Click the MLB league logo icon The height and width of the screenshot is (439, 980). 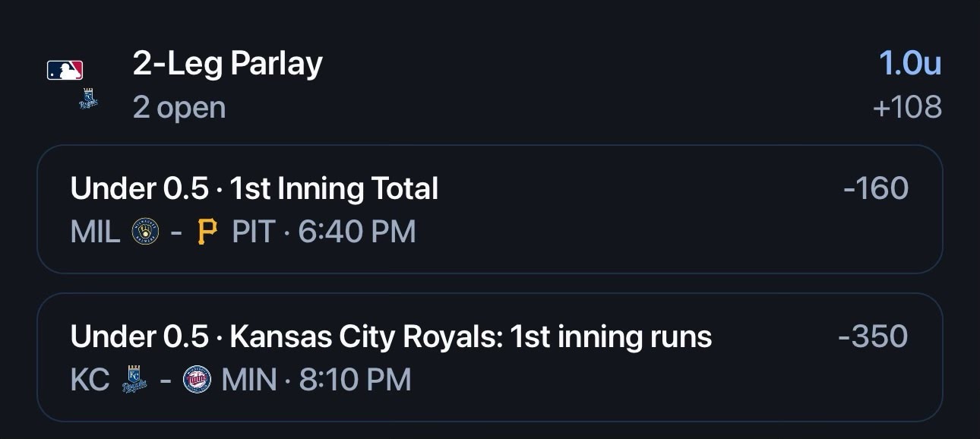pos(65,71)
